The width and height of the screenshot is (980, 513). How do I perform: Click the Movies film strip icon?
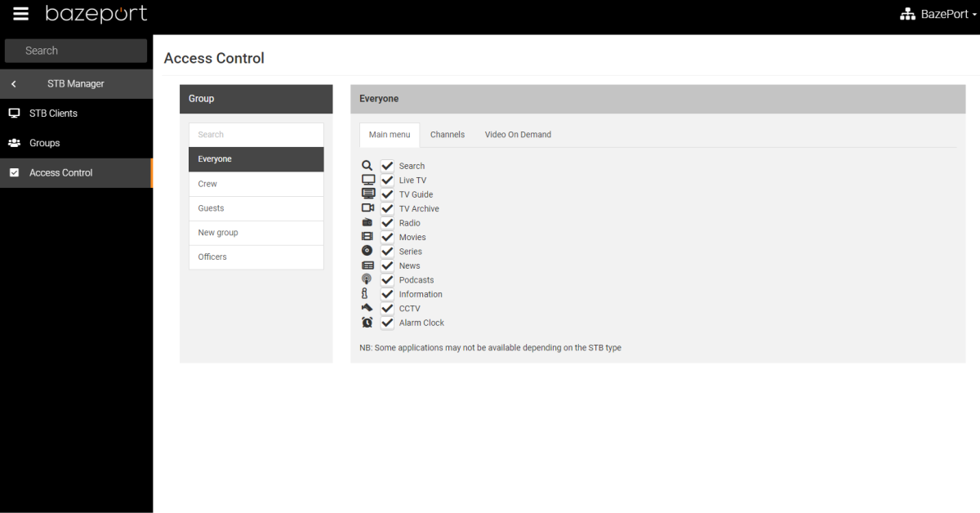click(x=367, y=237)
